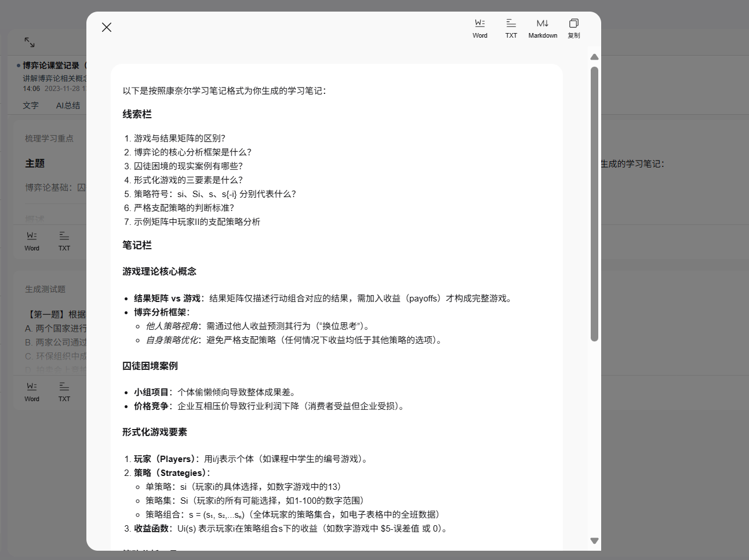Click the scrollbar up arrow in dialog
The height and width of the screenshot is (560, 749).
tap(594, 57)
